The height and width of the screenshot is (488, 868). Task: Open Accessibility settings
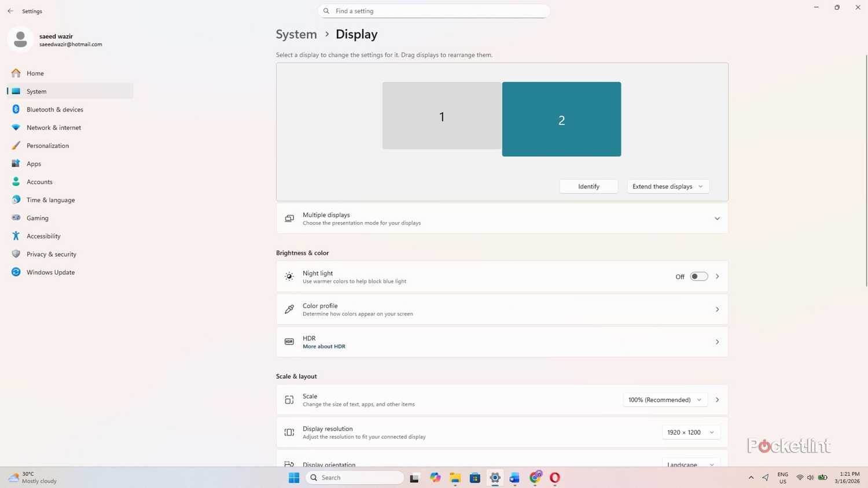[43, 236]
